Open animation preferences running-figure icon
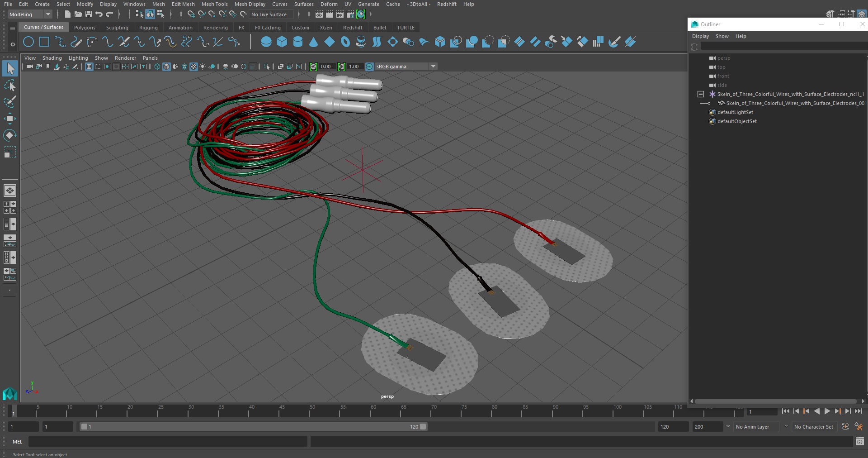Image resolution: width=868 pixels, height=458 pixels. point(859,426)
